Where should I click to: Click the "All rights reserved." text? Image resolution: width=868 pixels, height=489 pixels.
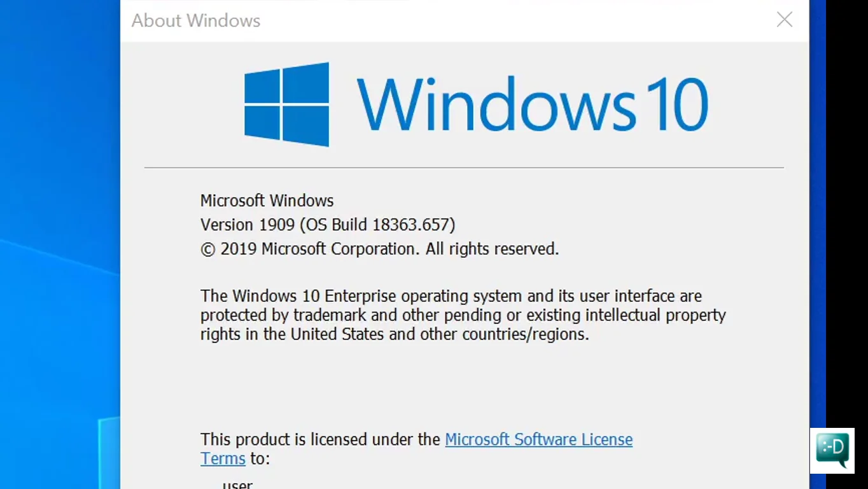(x=492, y=249)
